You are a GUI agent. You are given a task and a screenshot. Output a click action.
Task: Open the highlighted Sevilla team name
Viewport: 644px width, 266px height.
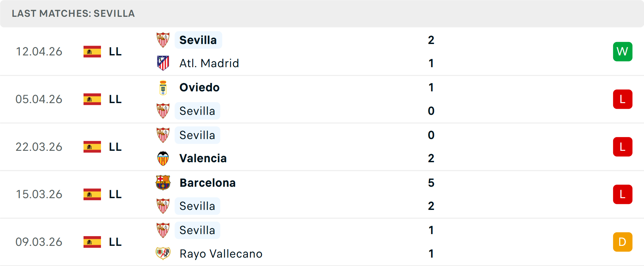coord(198,40)
